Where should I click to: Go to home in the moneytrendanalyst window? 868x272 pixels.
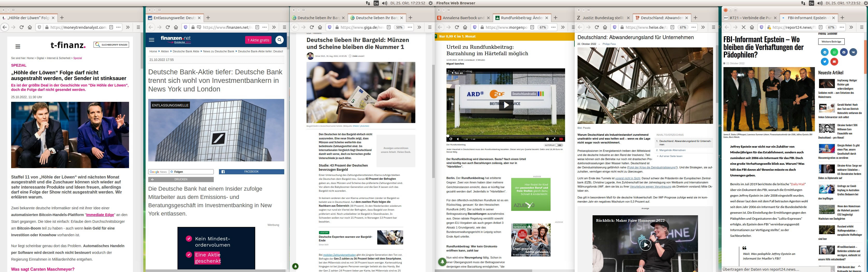tap(30, 27)
